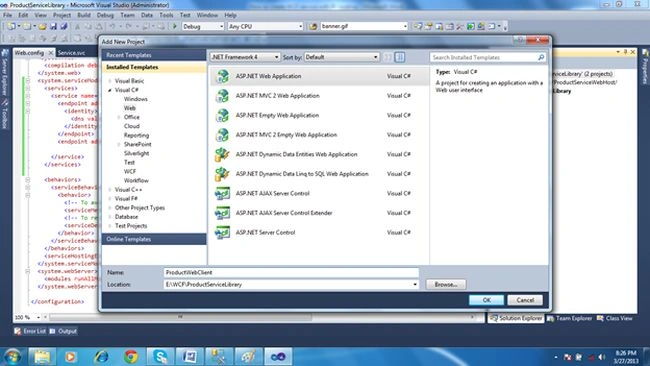Click OK in Add New Project dialog
This screenshot has height=366, width=650.
coord(487,300)
